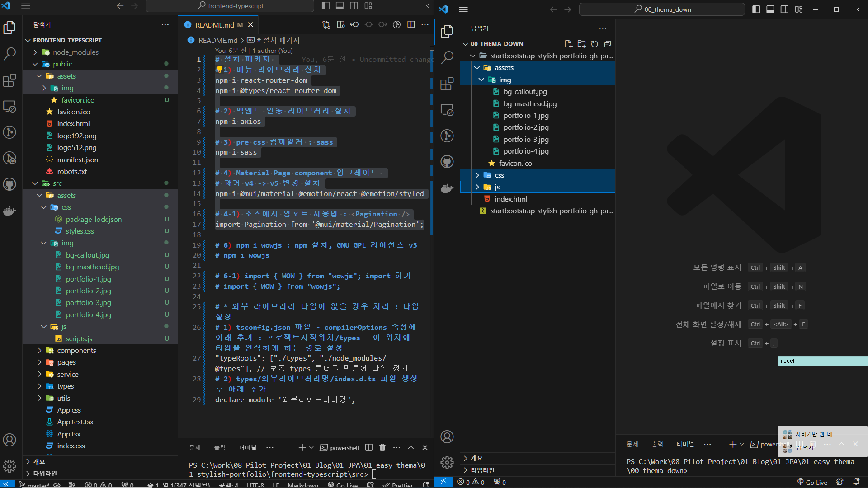
Task: Click Open Changes icon in README editor toolbar
Action: pyautogui.click(x=326, y=25)
